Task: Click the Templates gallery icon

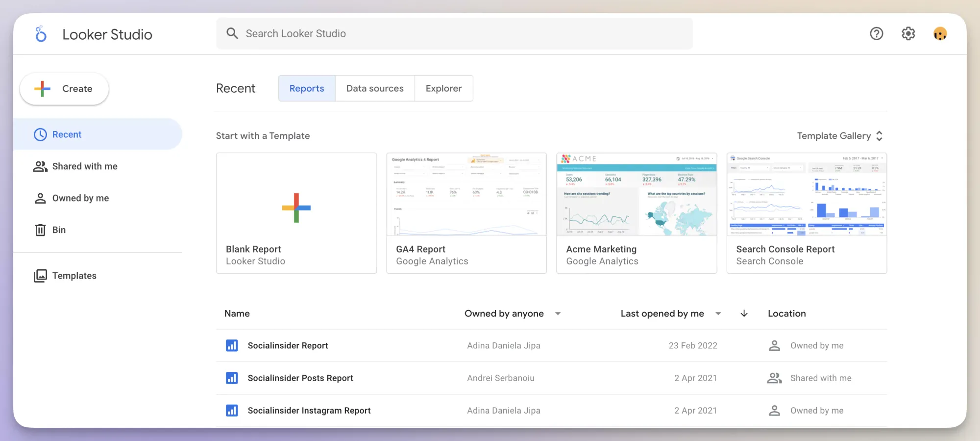Action: point(40,276)
